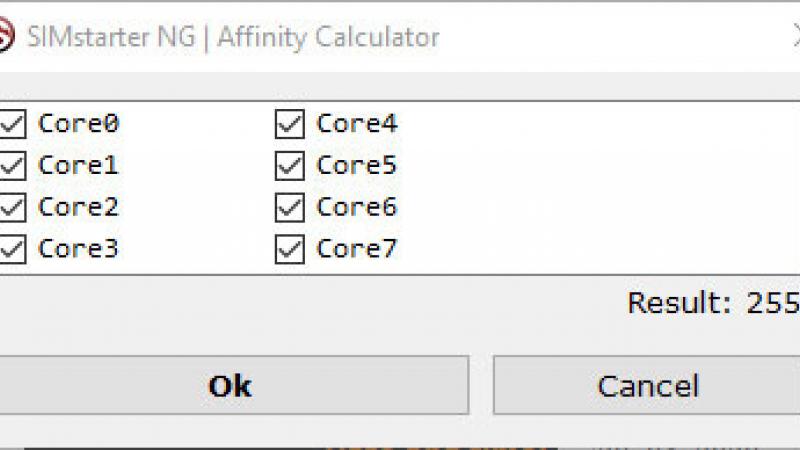Image resolution: width=800 pixels, height=450 pixels.
Task: Click the Core3 text label
Action: click(79, 248)
